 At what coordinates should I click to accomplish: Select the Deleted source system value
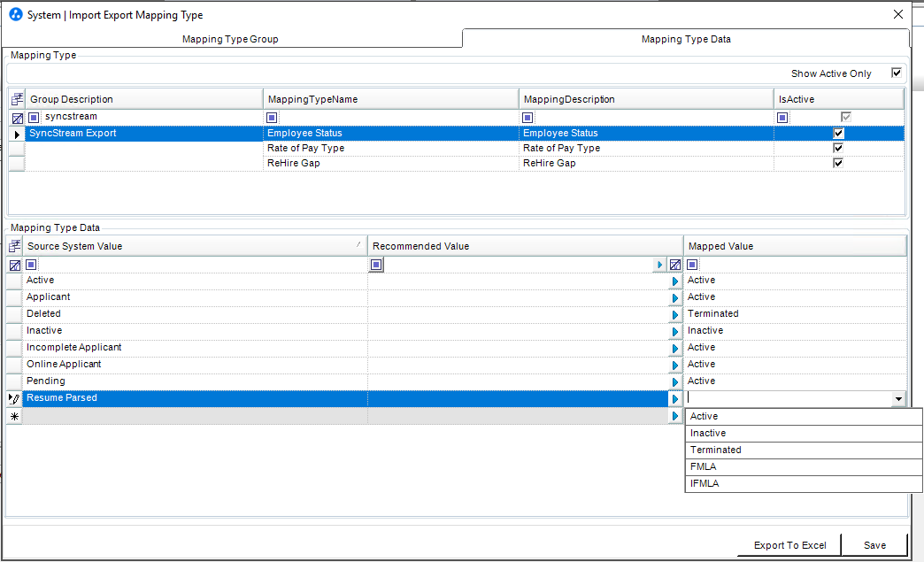pos(195,314)
